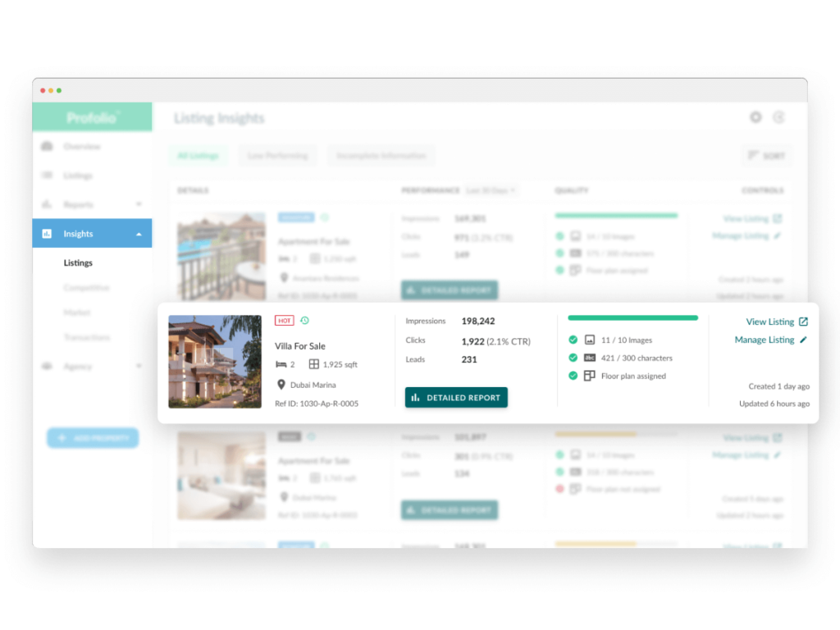This screenshot has width=840, height=630.
Task: Click the 198,242 impressions value
Action: [x=478, y=321]
